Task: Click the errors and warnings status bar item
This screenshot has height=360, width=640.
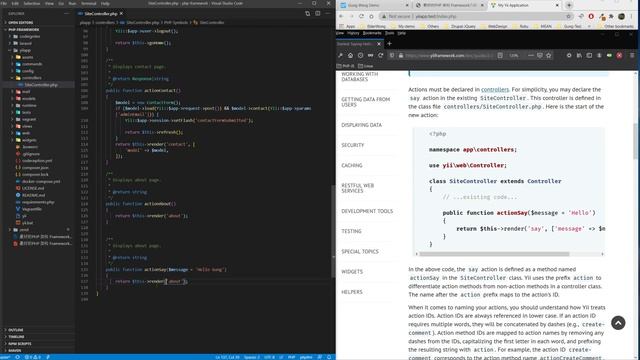Action: coord(33,357)
